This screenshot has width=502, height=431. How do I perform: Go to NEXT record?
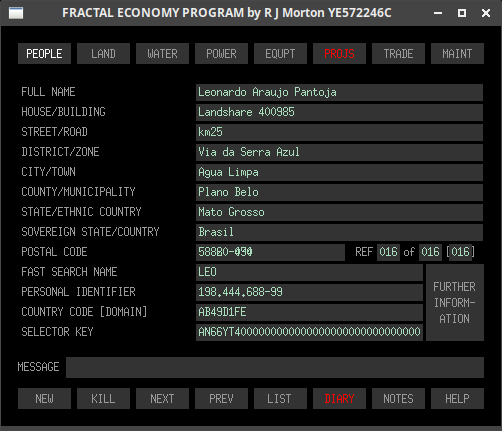pos(162,398)
